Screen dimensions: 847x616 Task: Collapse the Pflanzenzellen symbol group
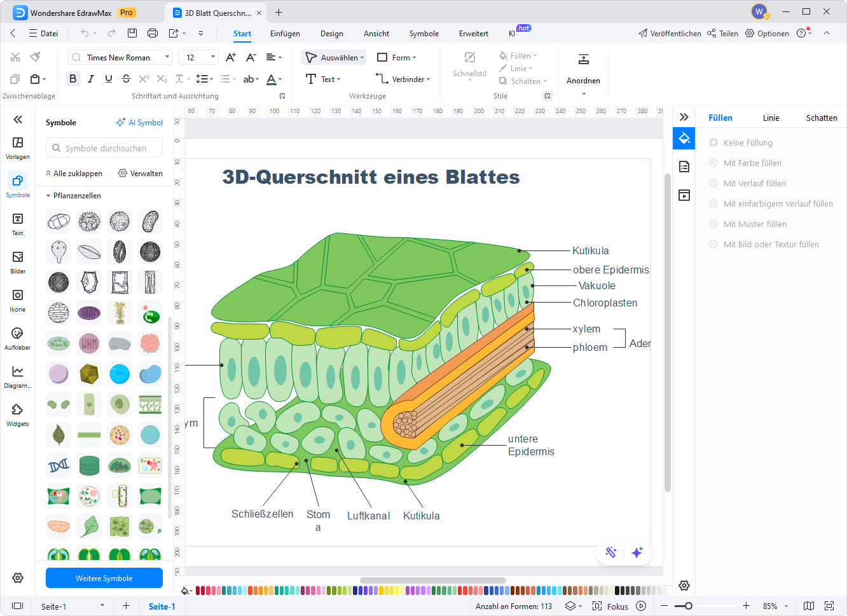pyautogui.click(x=48, y=195)
